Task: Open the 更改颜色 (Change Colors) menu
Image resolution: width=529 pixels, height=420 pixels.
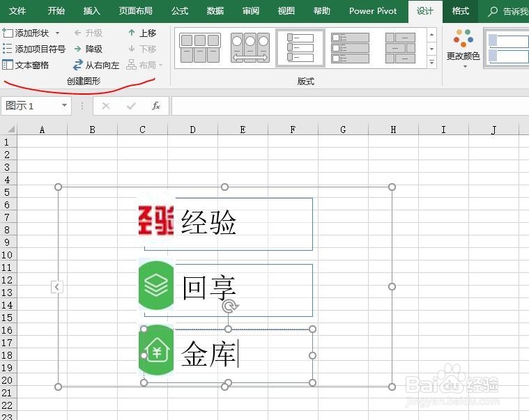Action: (x=463, y=48)
